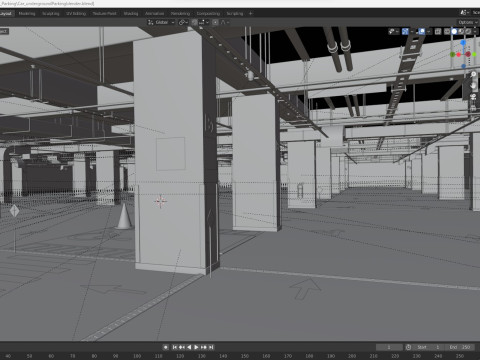The image size is (480, 360).
Task: Click the End frame field
Action: [x=460, y=347]
